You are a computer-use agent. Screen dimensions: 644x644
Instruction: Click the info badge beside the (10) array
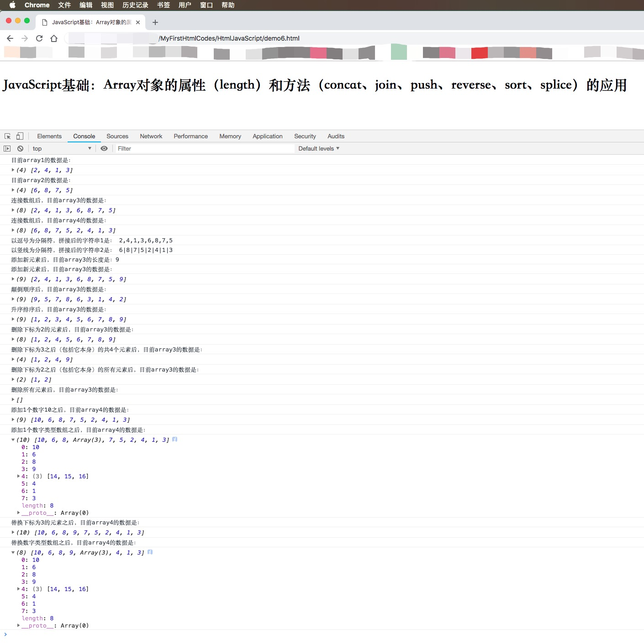174,440
